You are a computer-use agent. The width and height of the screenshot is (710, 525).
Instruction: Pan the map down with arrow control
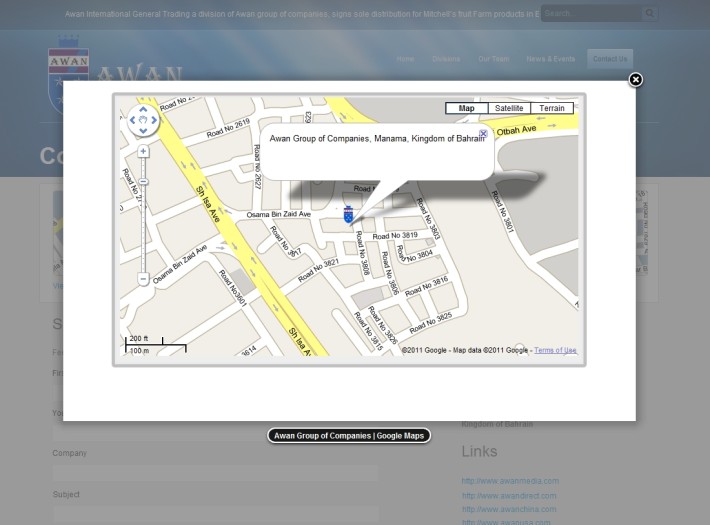144,132
